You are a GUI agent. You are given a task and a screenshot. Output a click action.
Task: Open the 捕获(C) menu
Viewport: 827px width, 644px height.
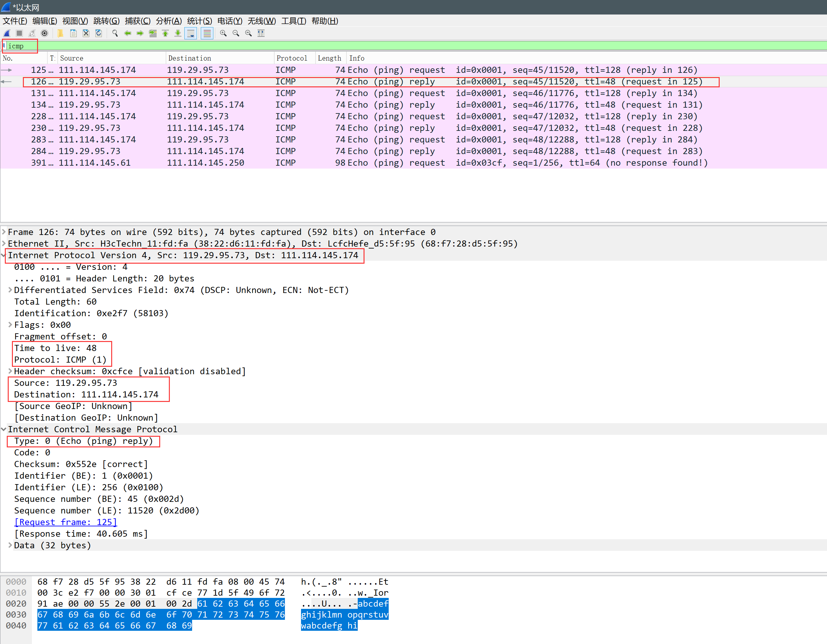coord(138,21)
